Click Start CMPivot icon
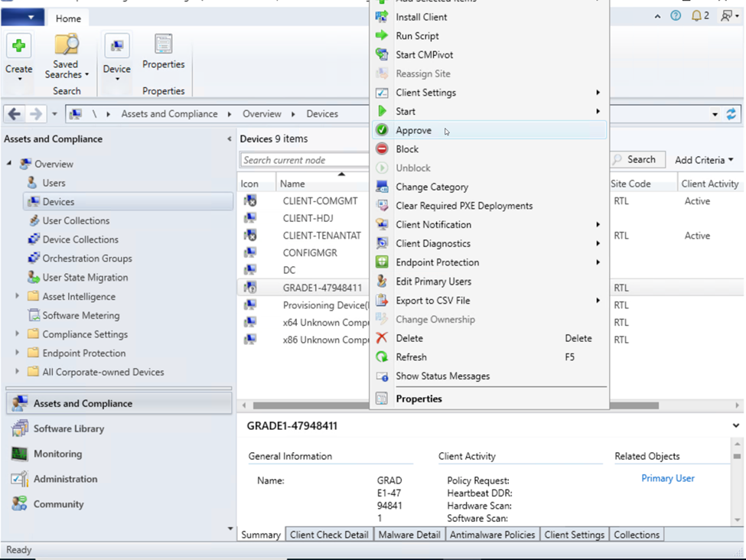The height and width of the screenshot is (560, 746). click(x=382, y=54)
